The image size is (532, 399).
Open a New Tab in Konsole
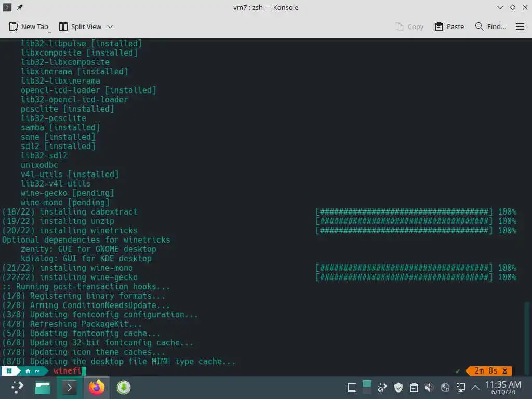click(29, 26)
